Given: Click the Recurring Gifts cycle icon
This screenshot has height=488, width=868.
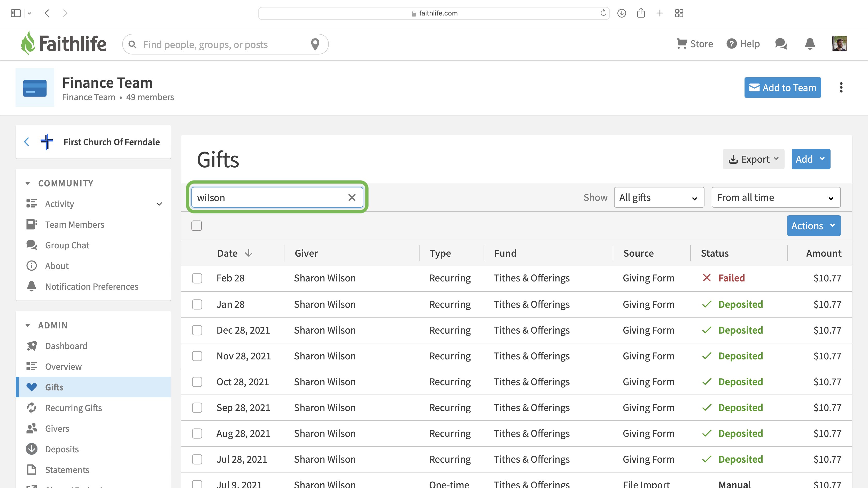Looking at the screenshot, I should pos(32,407).
